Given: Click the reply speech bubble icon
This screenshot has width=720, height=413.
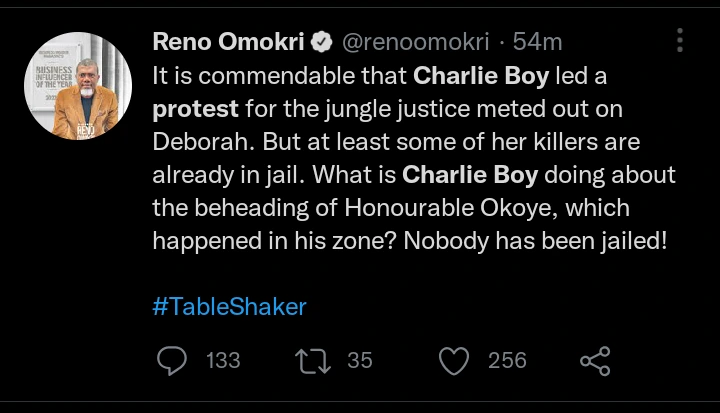Looking at the screenshot, I should [x=173, y=360].
